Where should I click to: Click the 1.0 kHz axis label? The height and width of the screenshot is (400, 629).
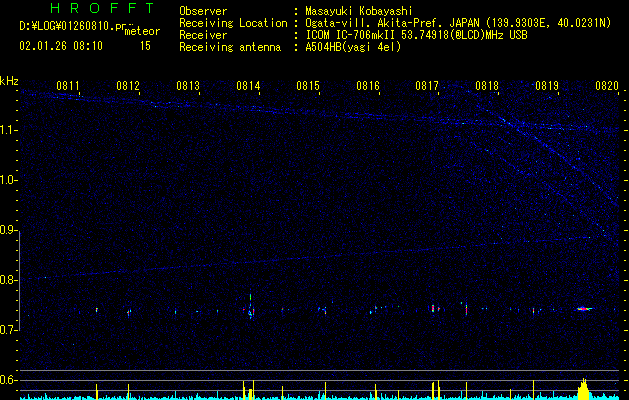click(9, 180)
